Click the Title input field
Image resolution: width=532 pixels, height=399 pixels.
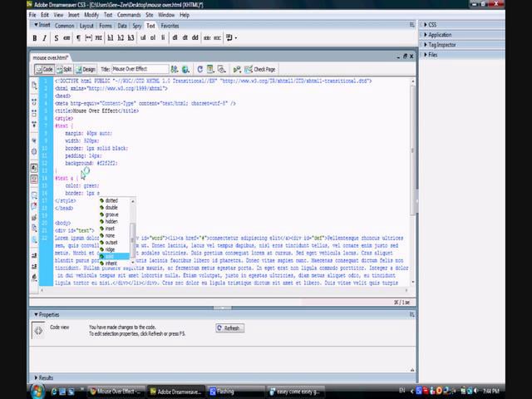(x=141, y=69)
